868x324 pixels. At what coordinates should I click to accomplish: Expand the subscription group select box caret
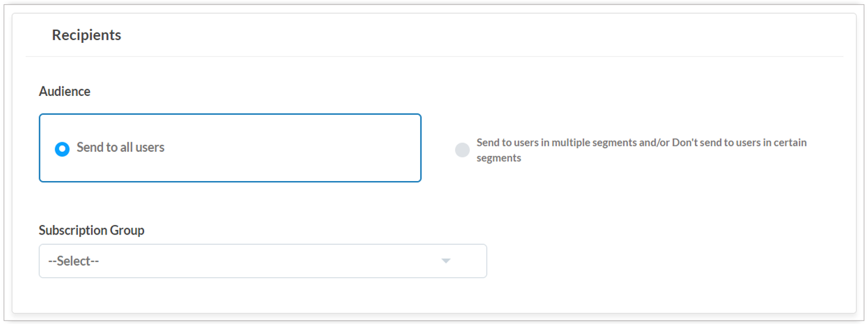tap(446, 261)
